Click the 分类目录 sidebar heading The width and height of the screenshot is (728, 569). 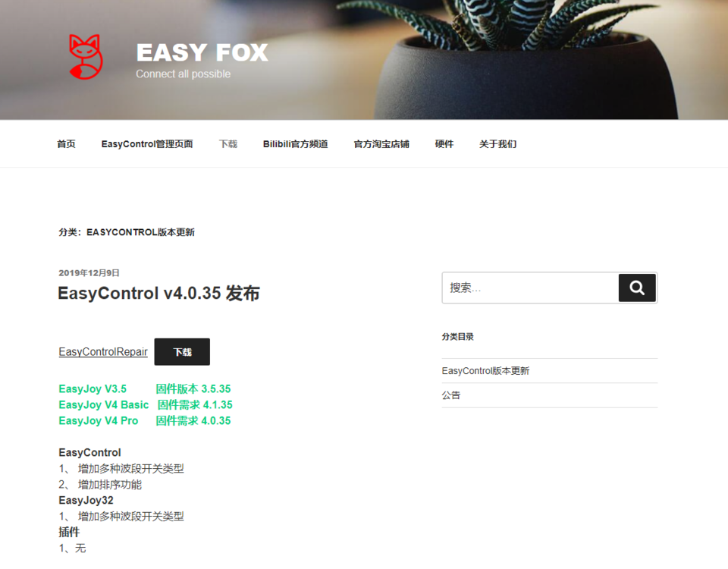tap(457, 337)
